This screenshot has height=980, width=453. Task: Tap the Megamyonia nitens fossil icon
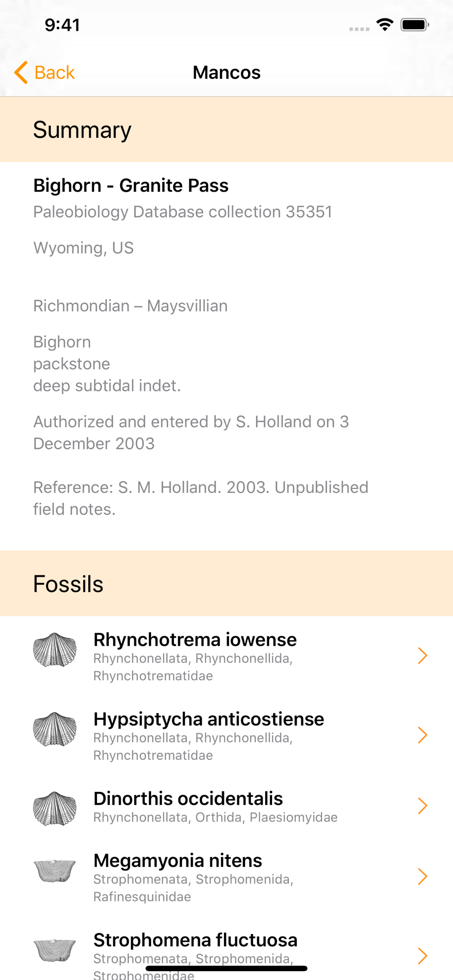[54, 871]
